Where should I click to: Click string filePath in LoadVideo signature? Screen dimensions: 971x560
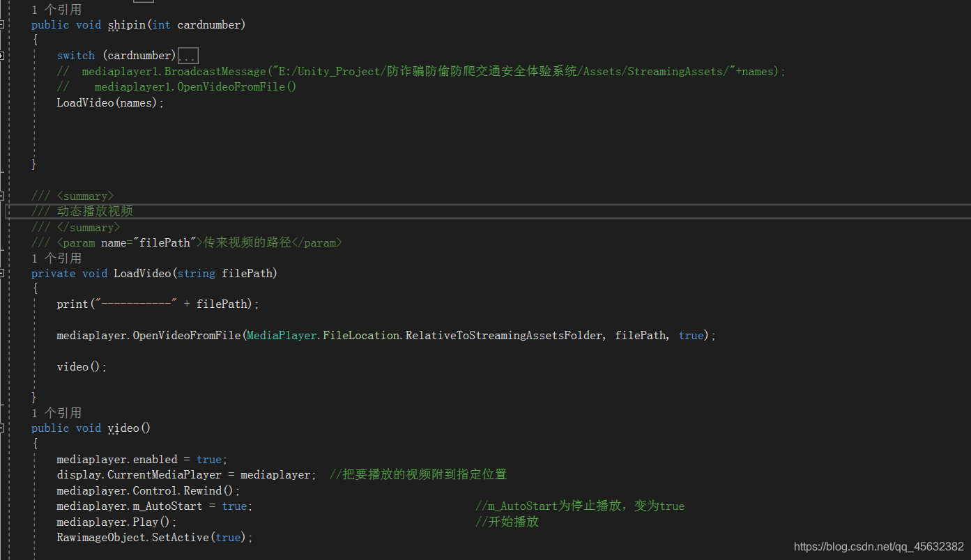click(224, 273)
